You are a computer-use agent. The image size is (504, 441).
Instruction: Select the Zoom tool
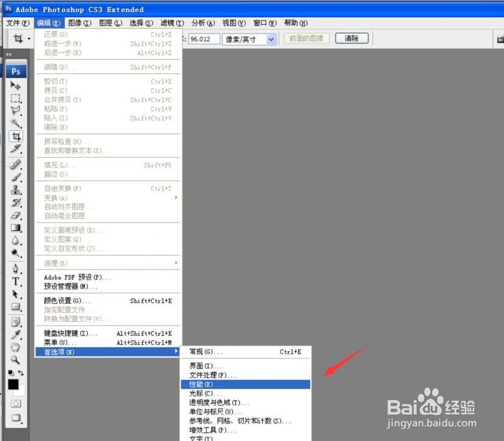click(x=15, y=360)
